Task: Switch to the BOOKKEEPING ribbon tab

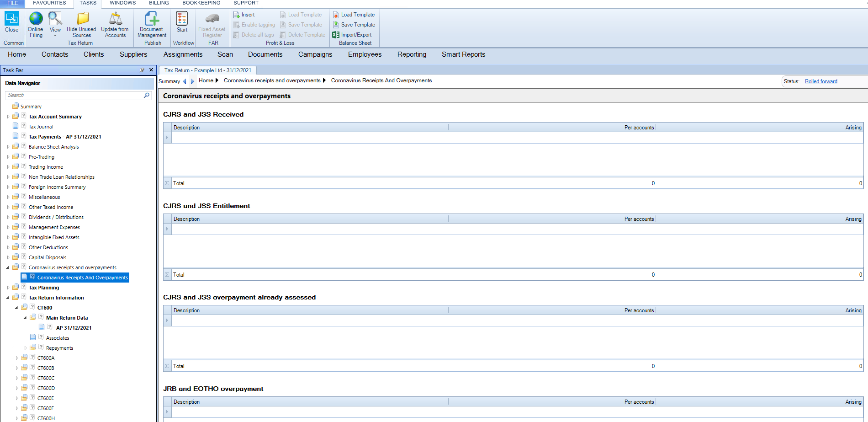Action: [x=201, y=3]
